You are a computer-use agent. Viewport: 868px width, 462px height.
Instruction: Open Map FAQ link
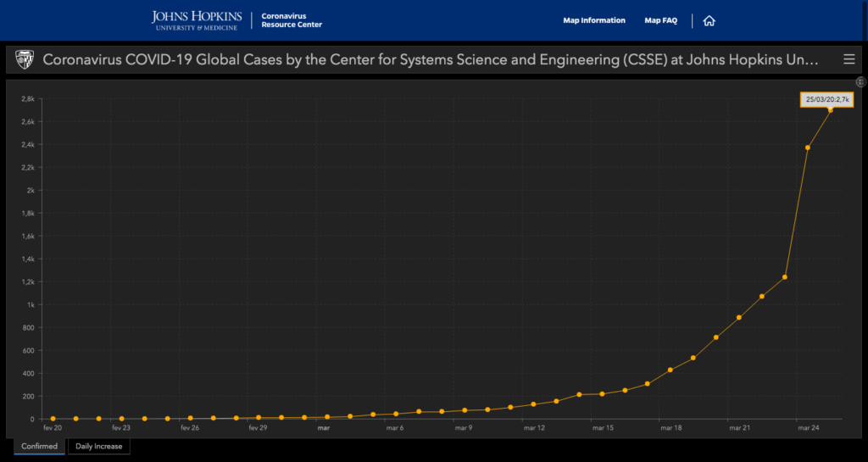click(x=660, y=20)
